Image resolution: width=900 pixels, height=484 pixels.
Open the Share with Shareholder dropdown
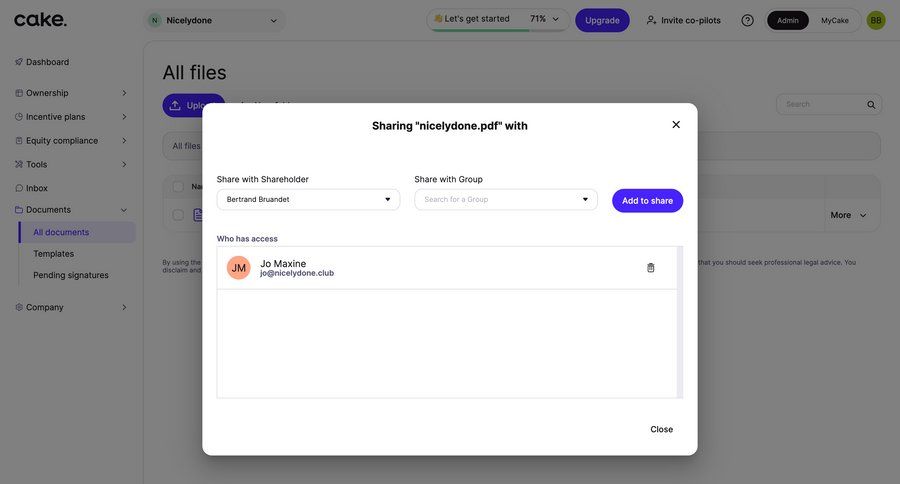click(308, 200)
